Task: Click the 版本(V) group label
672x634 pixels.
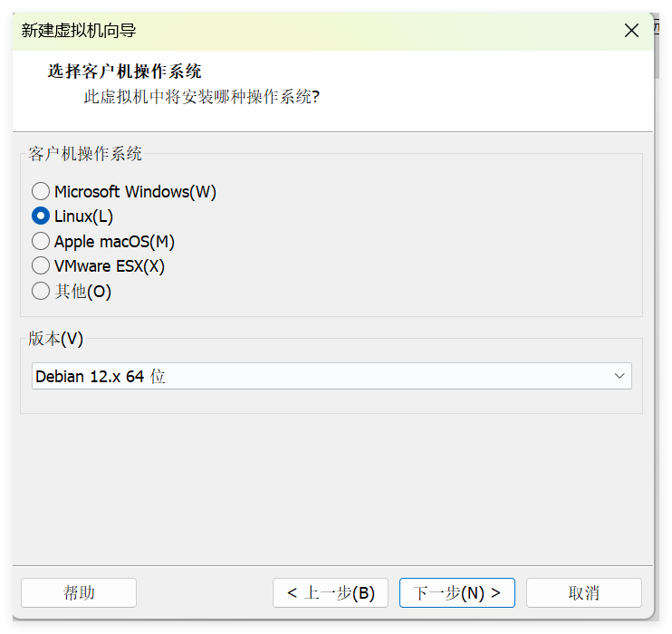Action: [55, 339]
